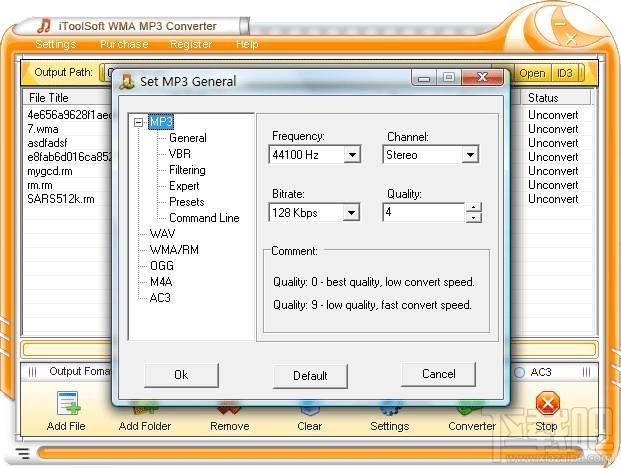Screen dimensions: 621x468
Task: Decrease Quality with the down arrow
Action: click(474, 217)
